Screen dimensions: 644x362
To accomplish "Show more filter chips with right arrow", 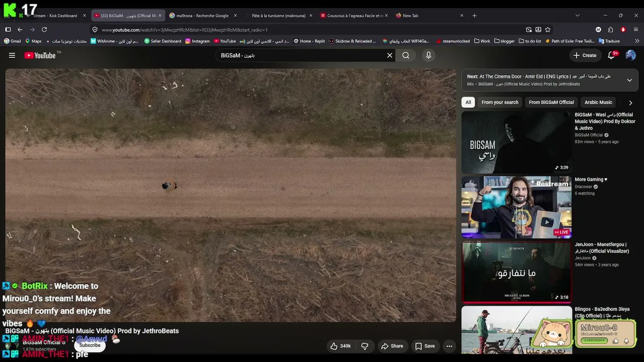I will point(630,103).
